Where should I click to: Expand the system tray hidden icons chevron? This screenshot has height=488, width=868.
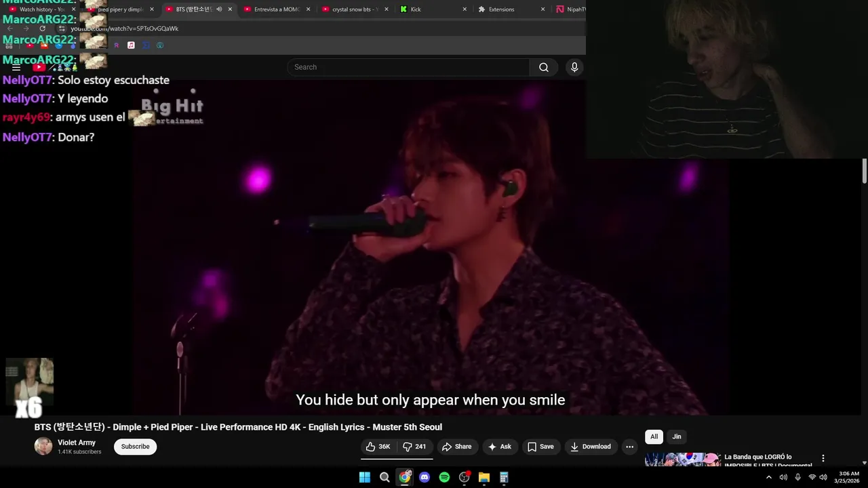click(x=769, y=477)
